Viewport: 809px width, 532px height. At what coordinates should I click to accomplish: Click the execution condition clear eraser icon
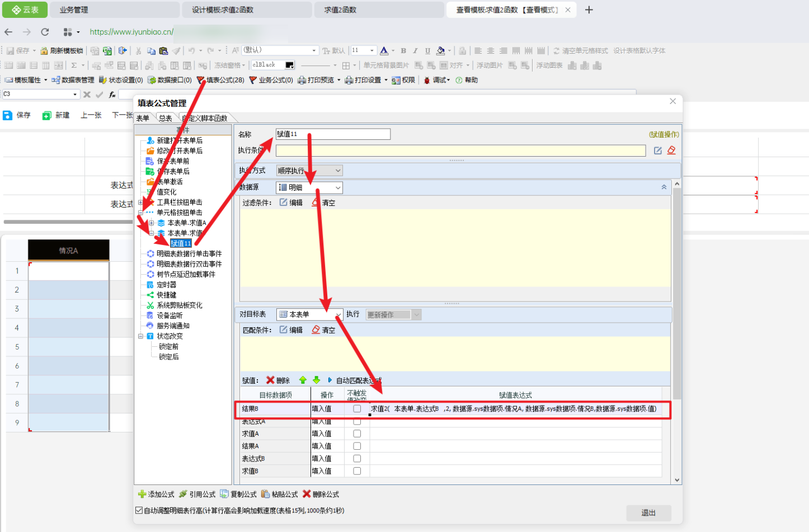click(x=671, y=150)
